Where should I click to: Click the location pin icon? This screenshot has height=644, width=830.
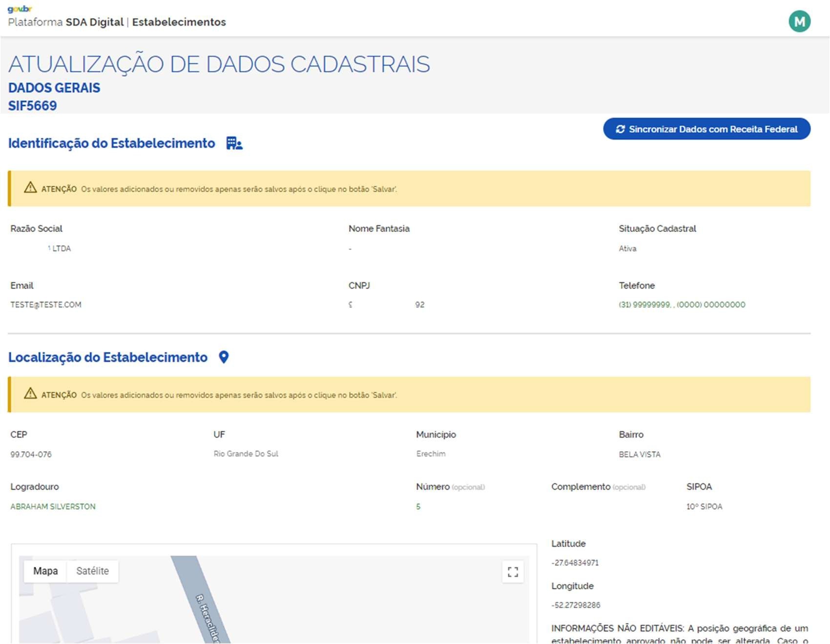(x=224, y=357)
